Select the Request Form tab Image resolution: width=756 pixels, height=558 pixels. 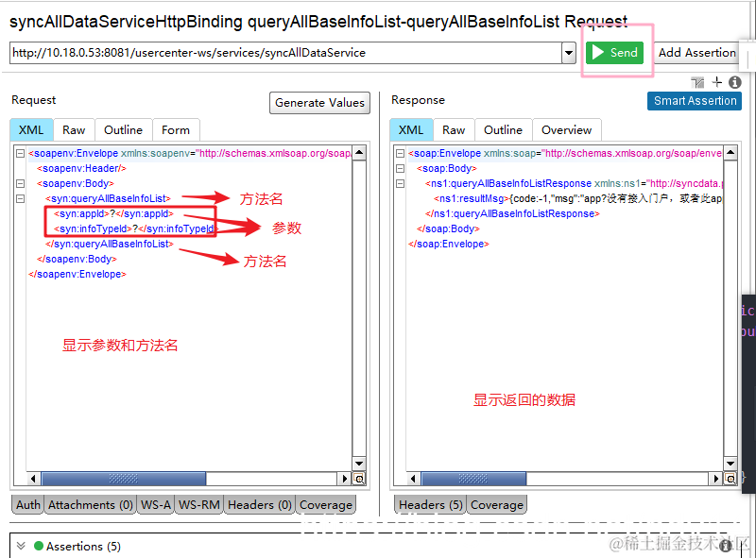point(176,130)
